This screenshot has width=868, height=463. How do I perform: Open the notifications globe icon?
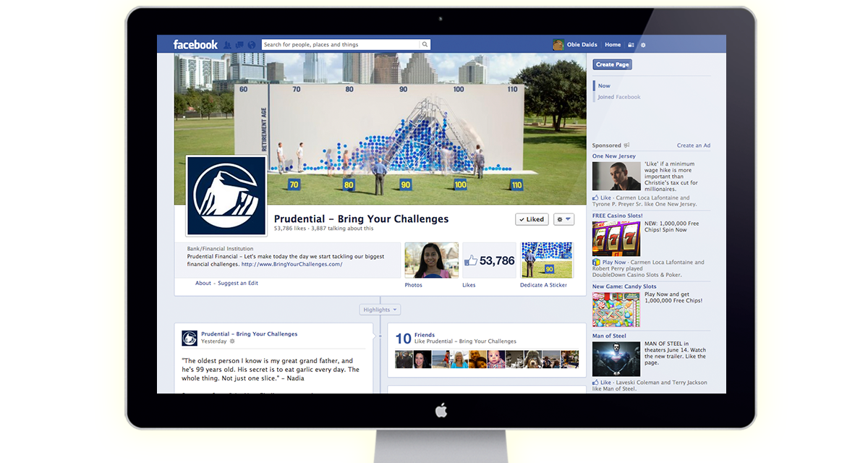(x=251, y=45)
